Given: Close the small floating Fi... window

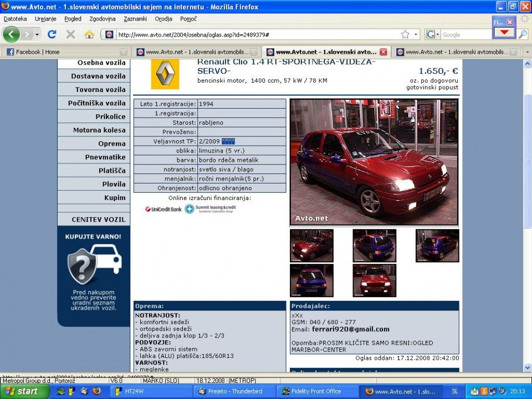Looking at the screenshot, I should pos(510,22).
